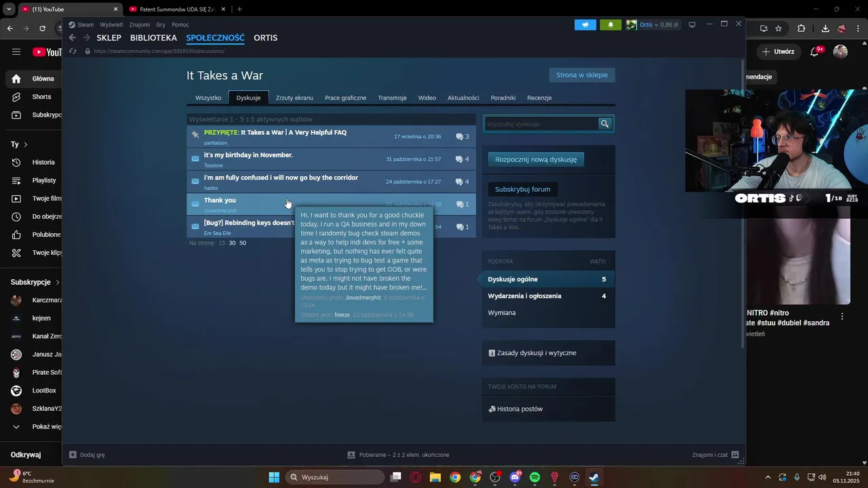Show 50 threads per page
868x488 pixels.
pyautogui.click(x=243, y=243)
